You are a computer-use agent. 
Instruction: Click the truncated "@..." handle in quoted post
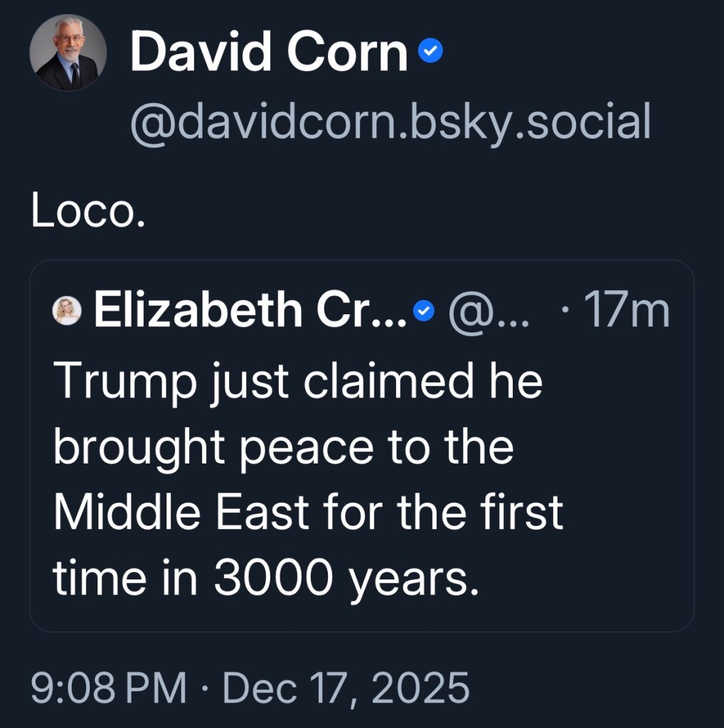point(489,311)
